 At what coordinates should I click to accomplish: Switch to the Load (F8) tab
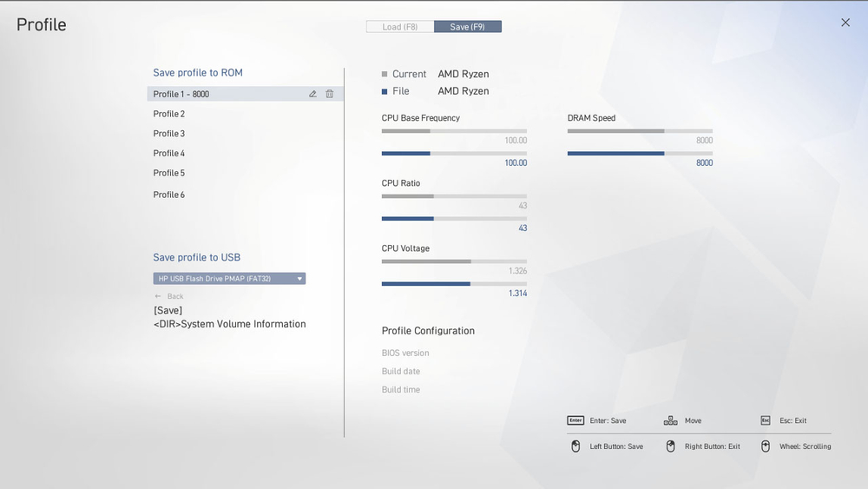pos(400,27)
